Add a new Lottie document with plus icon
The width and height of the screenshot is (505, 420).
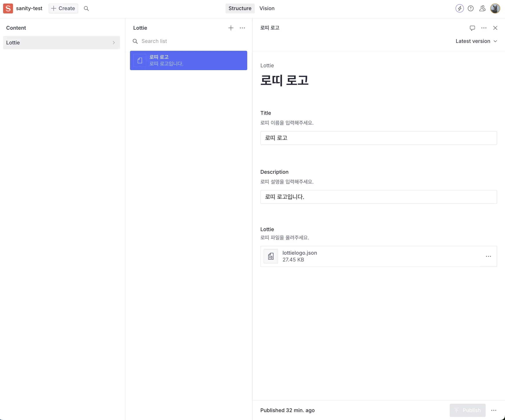(231, 28)
